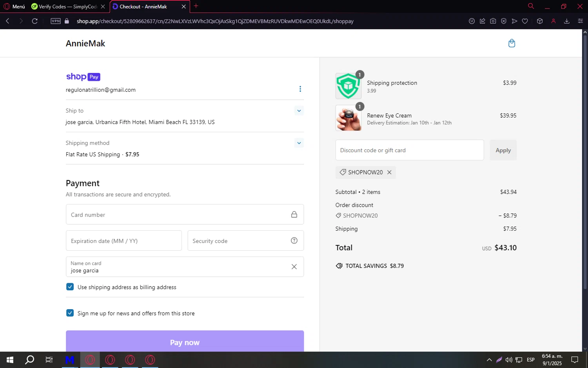Click the Pay now button
The height and width of the screenshot is (368, 588).
point(185,342)
